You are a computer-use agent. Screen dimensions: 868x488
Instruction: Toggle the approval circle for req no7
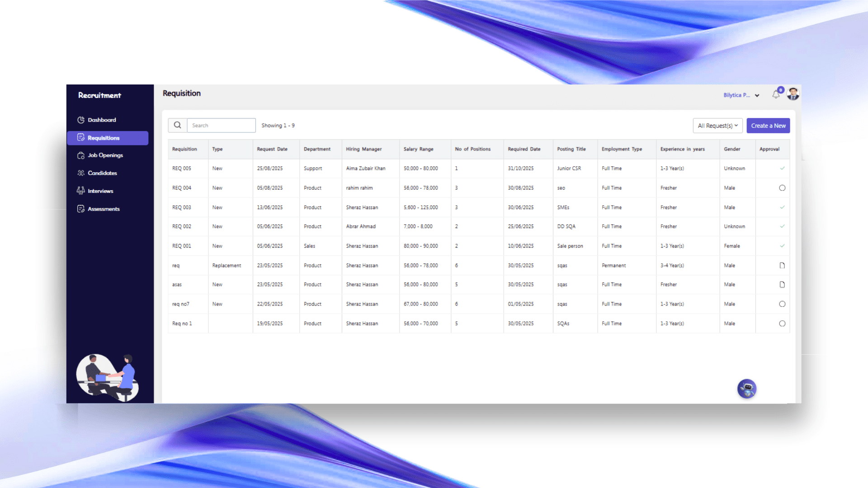782,304
